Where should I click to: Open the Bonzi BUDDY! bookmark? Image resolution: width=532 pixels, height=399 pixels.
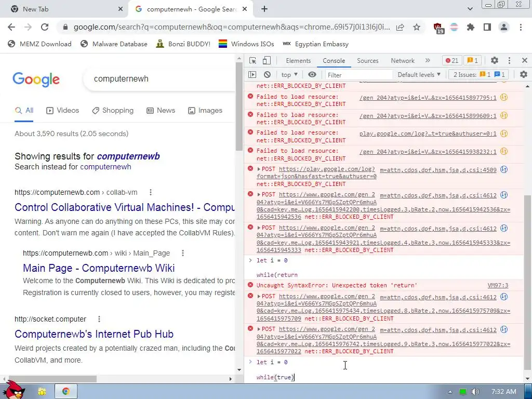pyautogui.click(x=183, y=44)
